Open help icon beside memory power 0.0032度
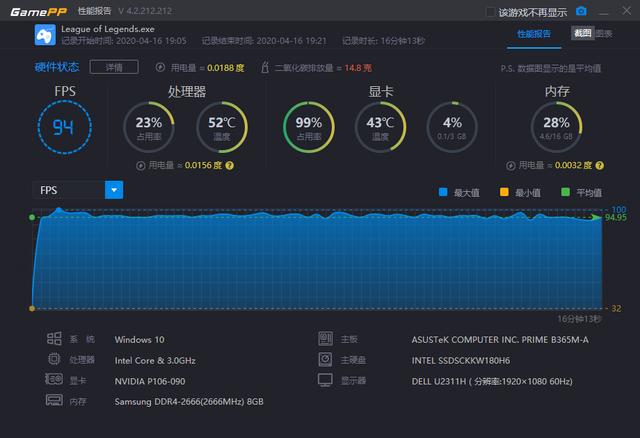Image resolution: width=640 pixels, height=438 pixels. pyautogui.click(x=599, y=165)
